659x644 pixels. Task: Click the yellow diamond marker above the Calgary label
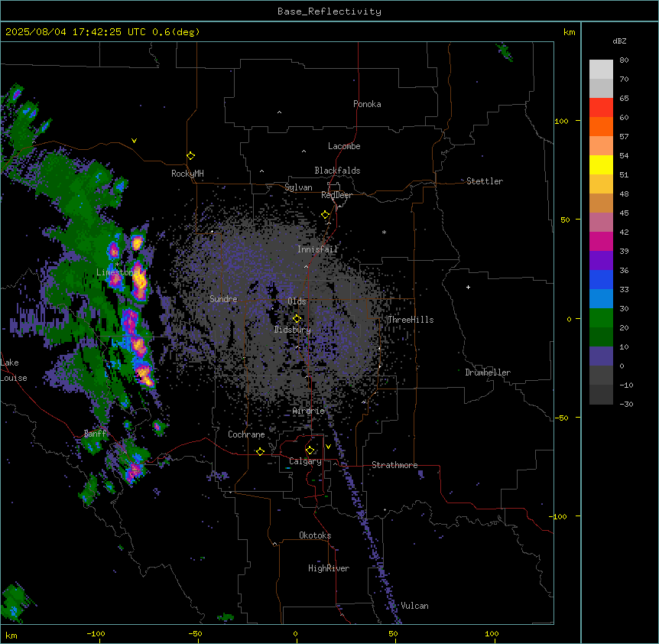(x=310, y=450)
